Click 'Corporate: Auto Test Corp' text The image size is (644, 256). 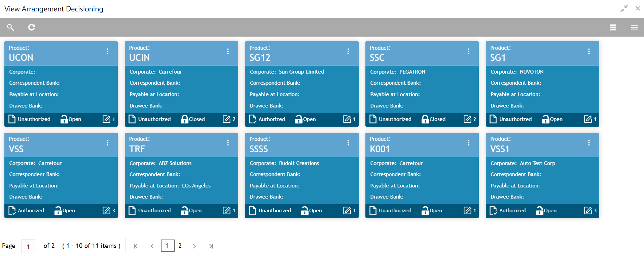click(x=523, y=163)
